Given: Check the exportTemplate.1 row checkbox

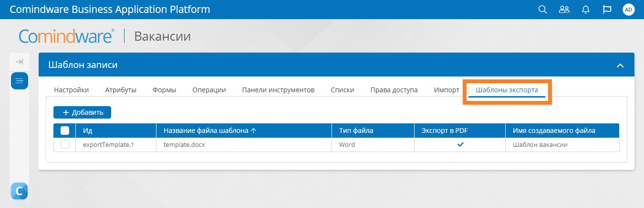Looking at the screenshot, I should [65, 144].
